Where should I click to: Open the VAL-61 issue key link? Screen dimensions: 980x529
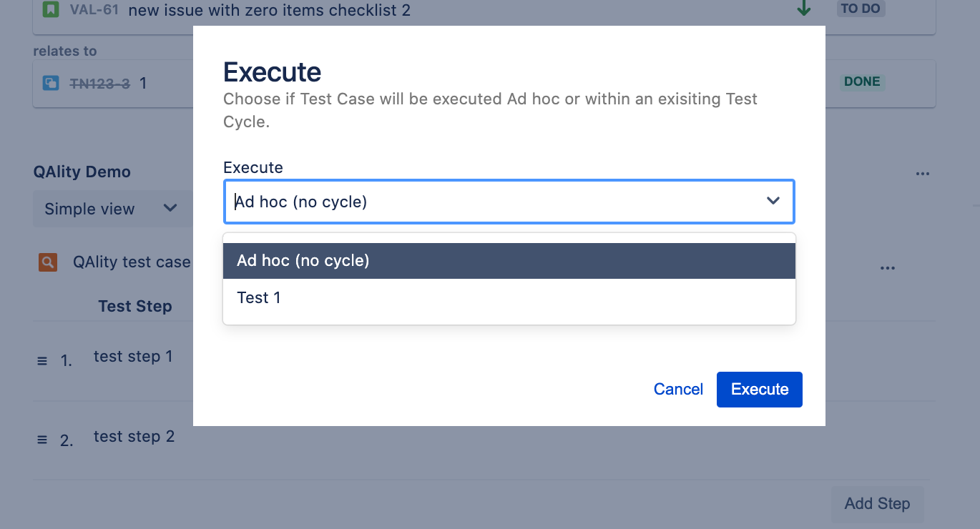(94, 10)
